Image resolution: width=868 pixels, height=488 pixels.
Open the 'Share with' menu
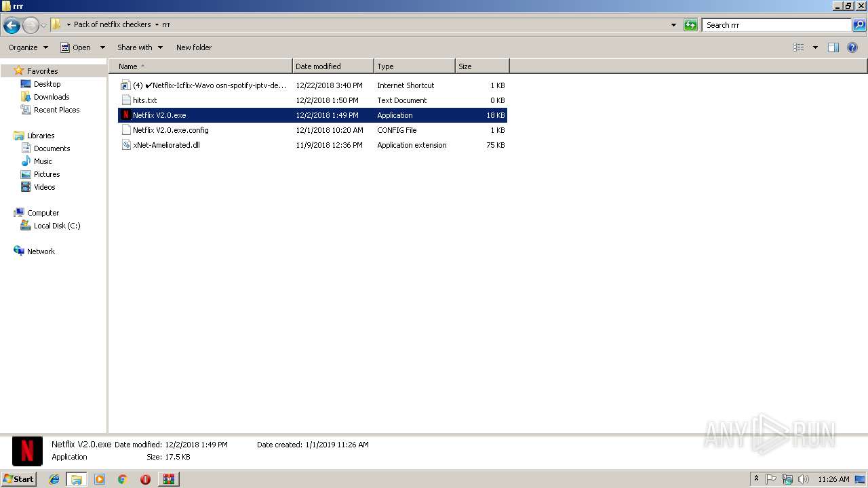[140, 47]
